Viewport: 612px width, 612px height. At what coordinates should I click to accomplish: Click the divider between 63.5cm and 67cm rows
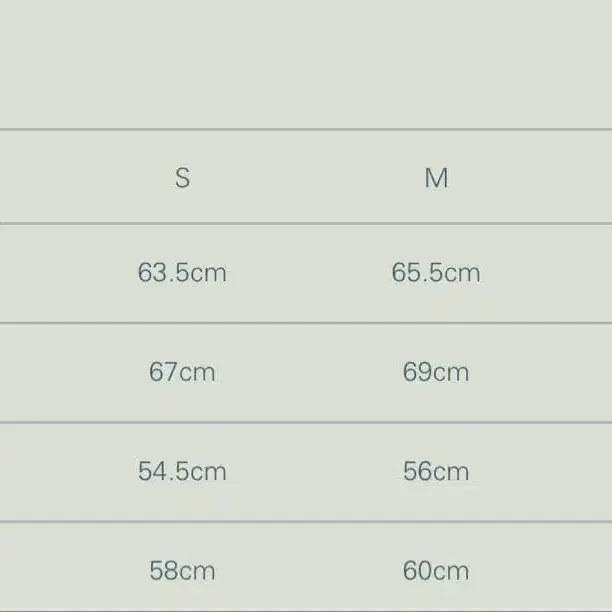tap(306, 322)
